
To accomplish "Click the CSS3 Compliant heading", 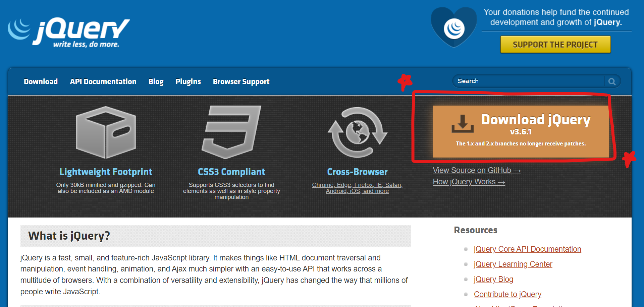I will pyautogui.click(x=231, y=172).
